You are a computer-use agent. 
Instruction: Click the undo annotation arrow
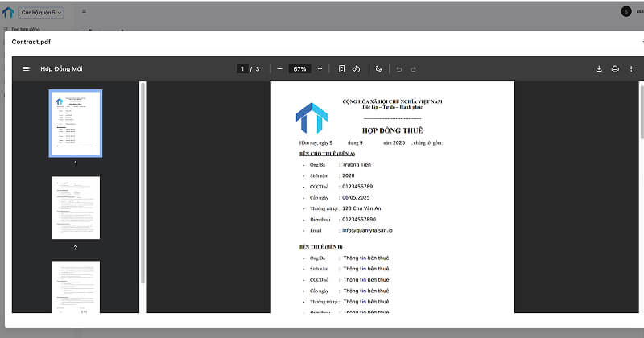pyautogui.click(x=398, y=69)
